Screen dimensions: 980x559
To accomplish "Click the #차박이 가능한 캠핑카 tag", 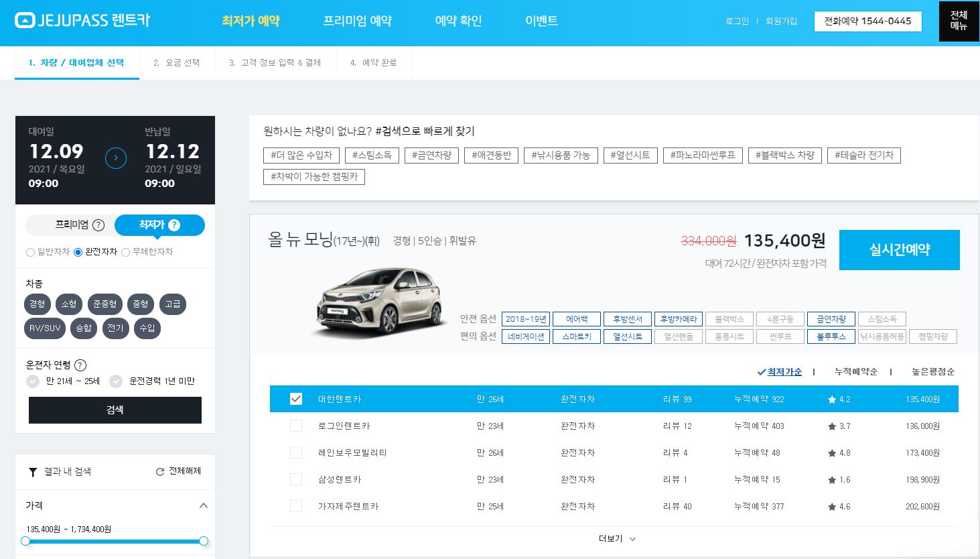I will [314, 177].
